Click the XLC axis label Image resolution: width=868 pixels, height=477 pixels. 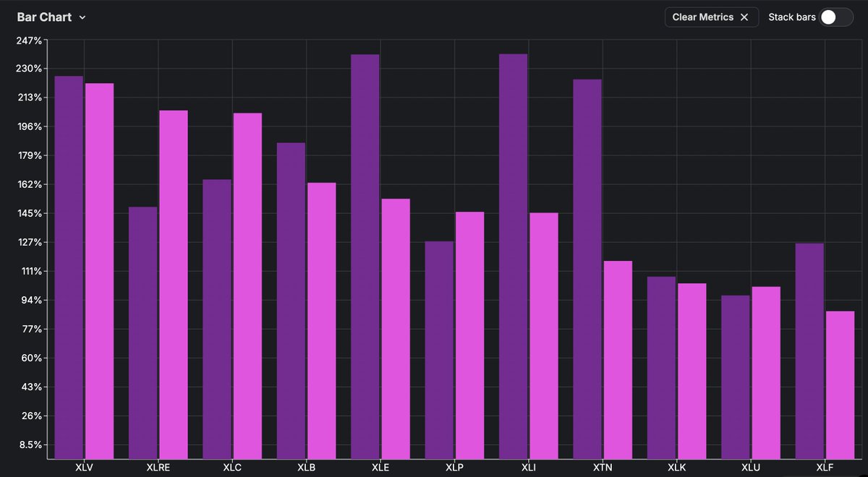pyautogui.click(x=232, y=468)
